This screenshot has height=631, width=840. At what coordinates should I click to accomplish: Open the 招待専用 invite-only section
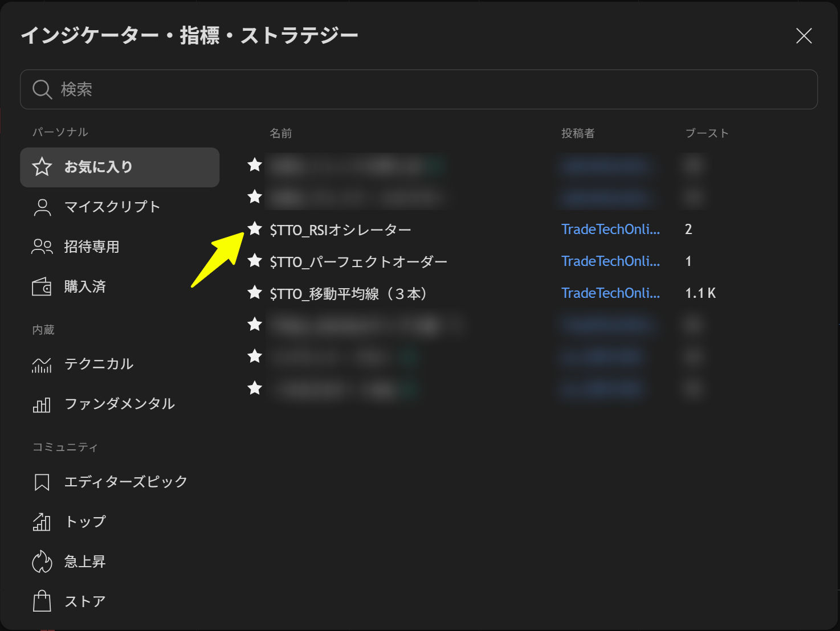pos(120,247)
